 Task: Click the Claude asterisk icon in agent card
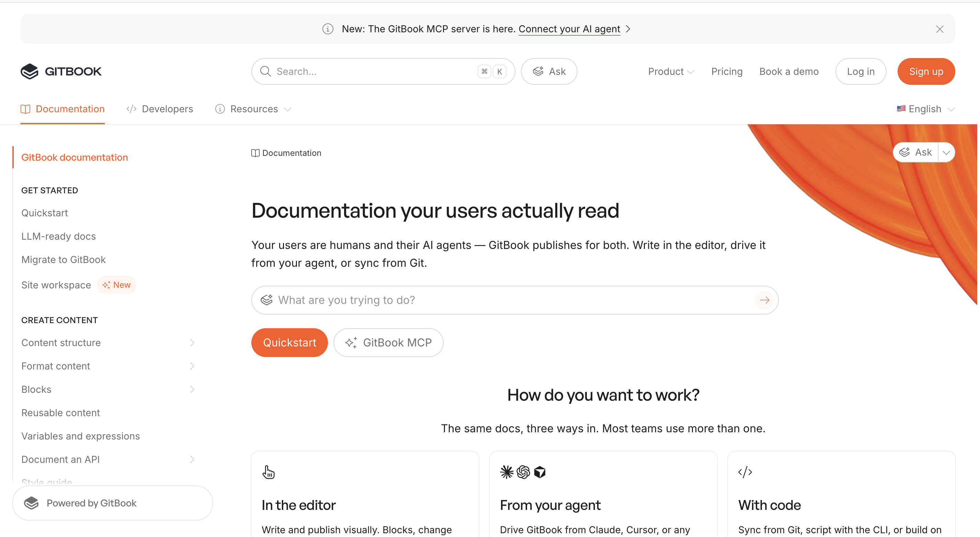(x=506, y=472)
